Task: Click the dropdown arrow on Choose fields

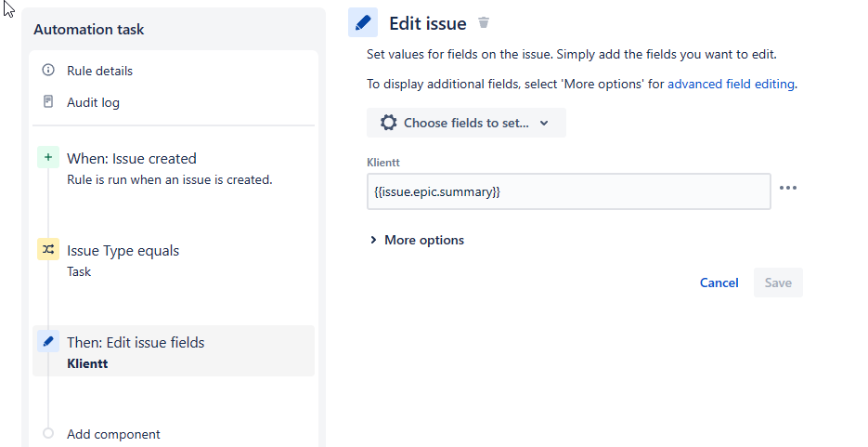Action: pyautogui.click(x=544, y=123)
